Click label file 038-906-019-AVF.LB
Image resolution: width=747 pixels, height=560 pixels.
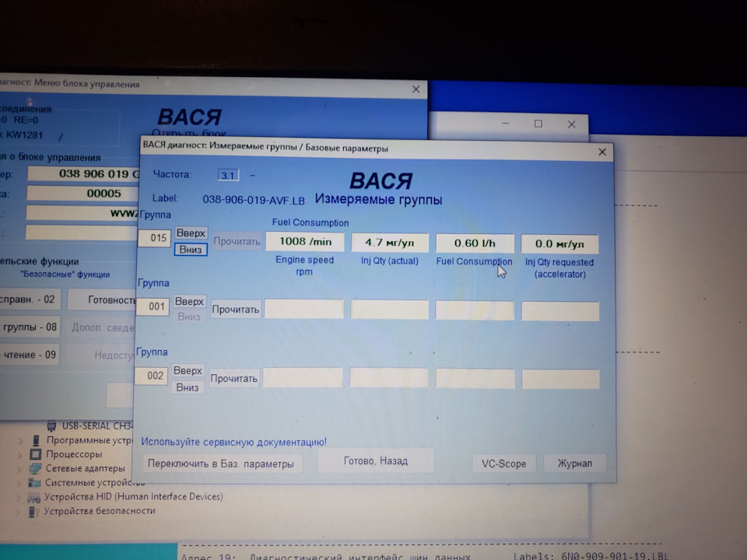click(254, 200)
